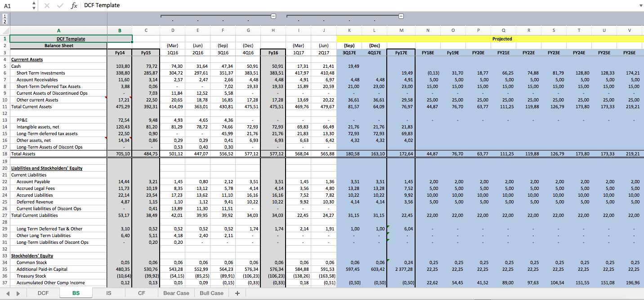
Task: Select column A header
Action: tap(58, 30)
